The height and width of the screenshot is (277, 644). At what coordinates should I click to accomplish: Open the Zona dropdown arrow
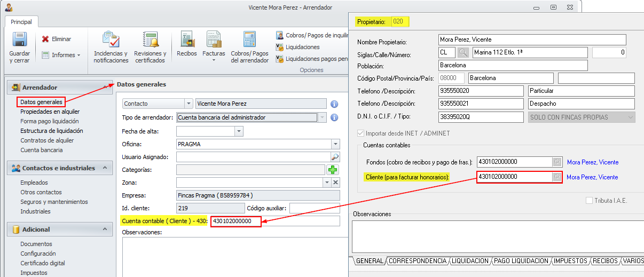coord(326,183)
